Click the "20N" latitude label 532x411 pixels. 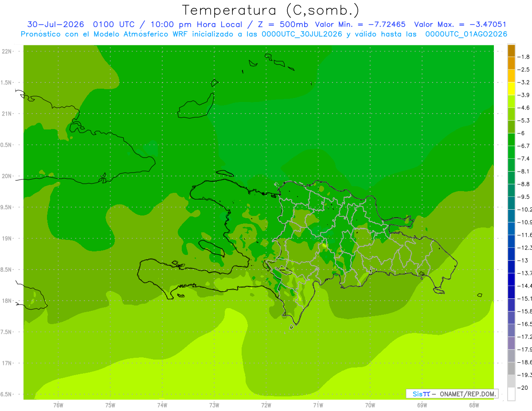click(x=7, y=176)
